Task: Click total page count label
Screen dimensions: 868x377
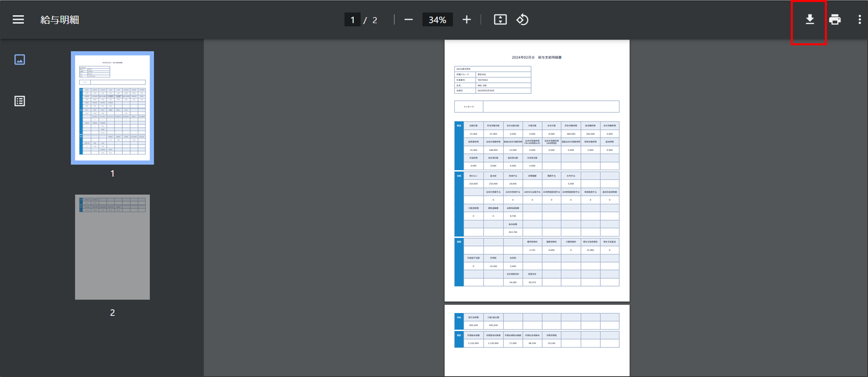Action: (375, 20)
